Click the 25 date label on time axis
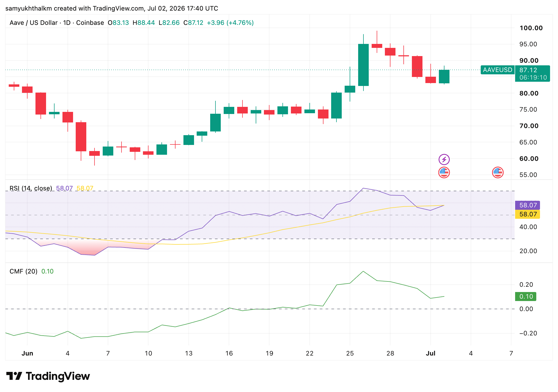The image size is (558, 392). [350, 353]
